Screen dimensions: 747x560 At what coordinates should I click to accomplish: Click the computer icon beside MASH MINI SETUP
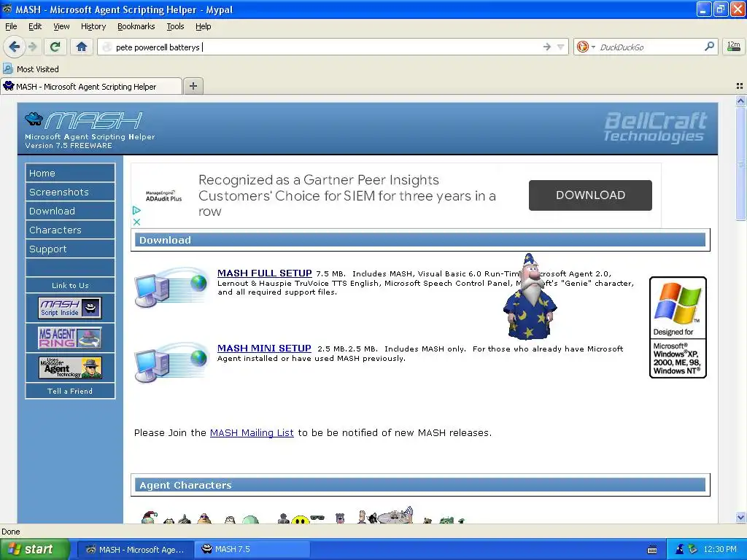point(171,362)
